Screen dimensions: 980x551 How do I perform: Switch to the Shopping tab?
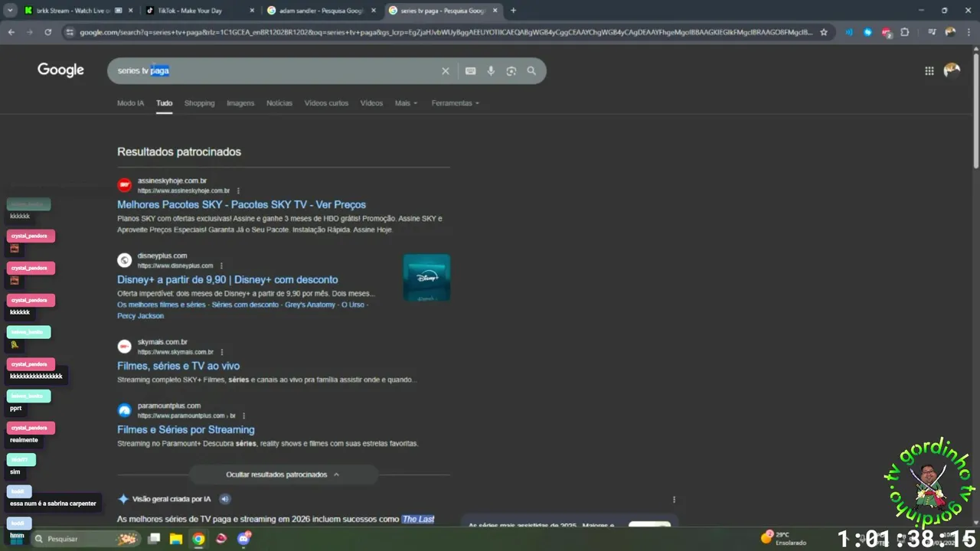click(199, 103)
